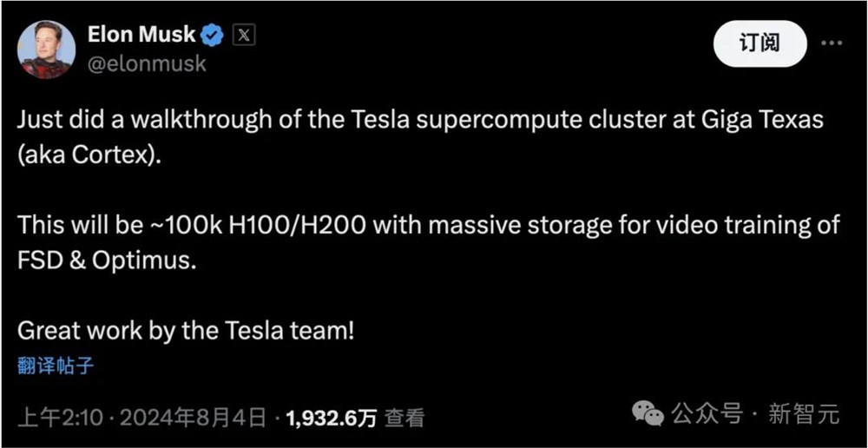This screenshot has width=868, height=448.
Task: Open the three-dot more options menu
Action: tap(831, 43)
